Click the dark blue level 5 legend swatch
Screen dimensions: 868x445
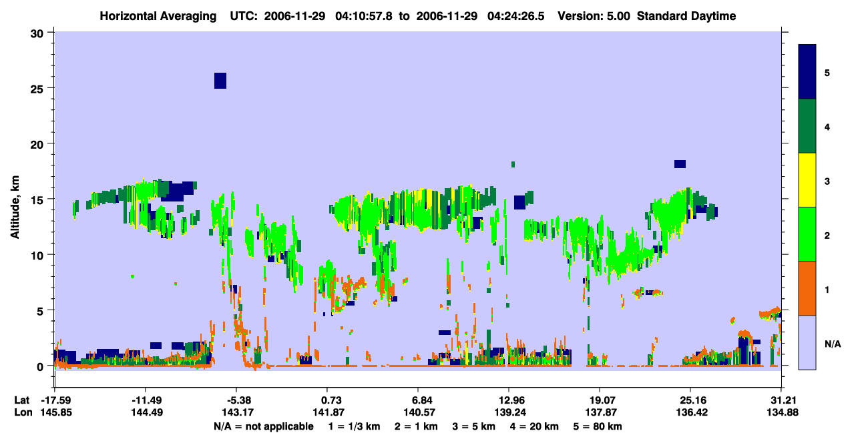click(x=807, y=71)
